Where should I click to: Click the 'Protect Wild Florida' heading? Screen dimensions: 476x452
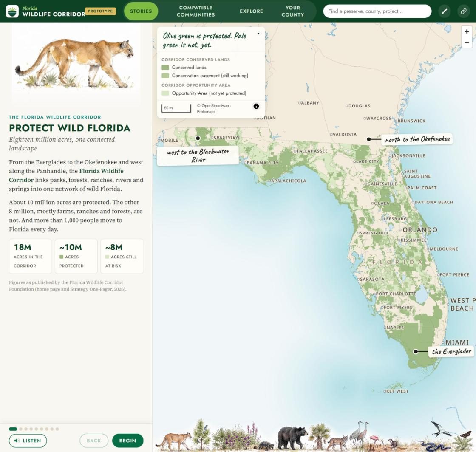[70, 128]
